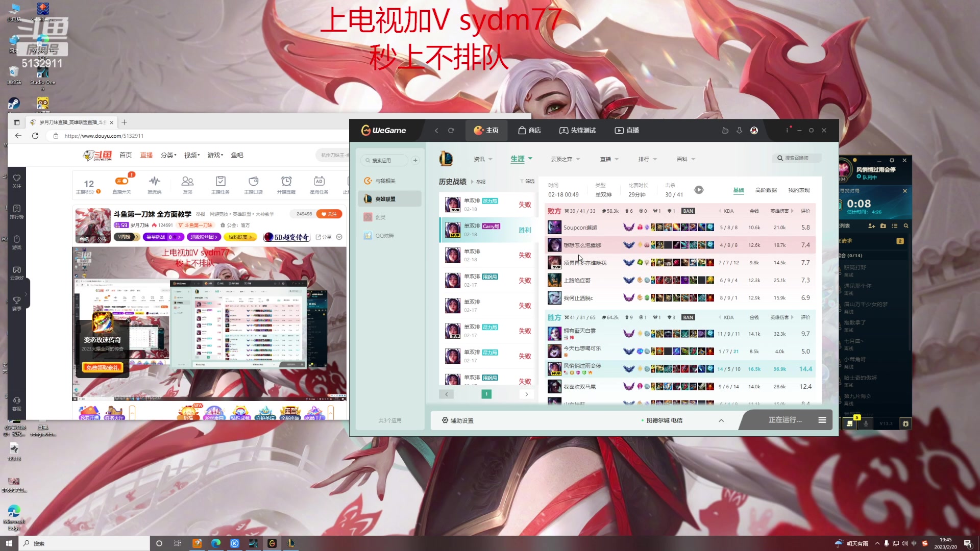
Task: Open the 主播任务 clipboard icon
Action: coord(220,181)
